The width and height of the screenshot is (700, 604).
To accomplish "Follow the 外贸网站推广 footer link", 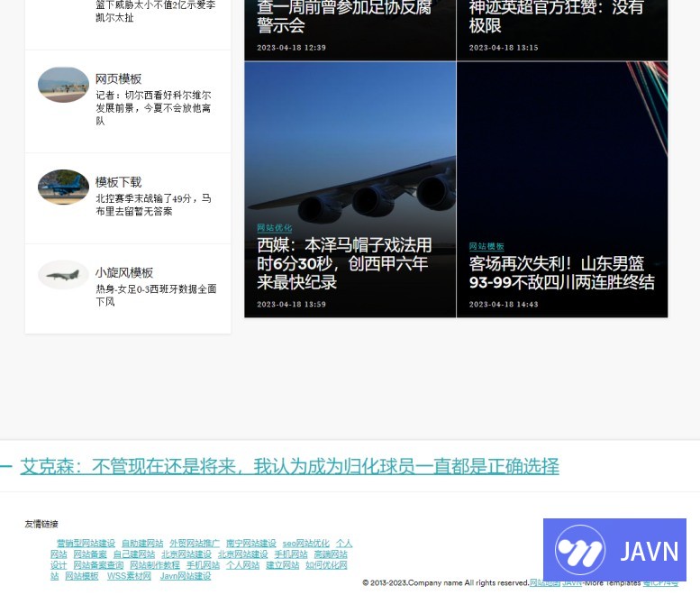I will tap(195, 544).
